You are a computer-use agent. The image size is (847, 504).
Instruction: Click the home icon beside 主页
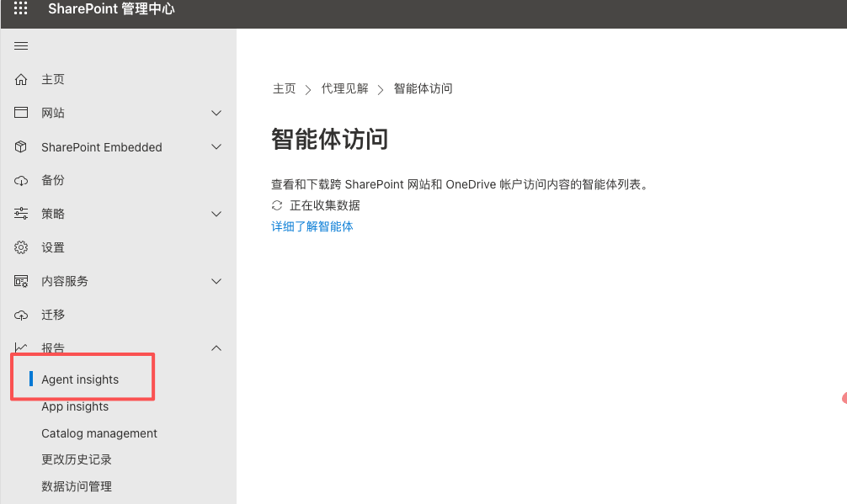tap(21, 79)
